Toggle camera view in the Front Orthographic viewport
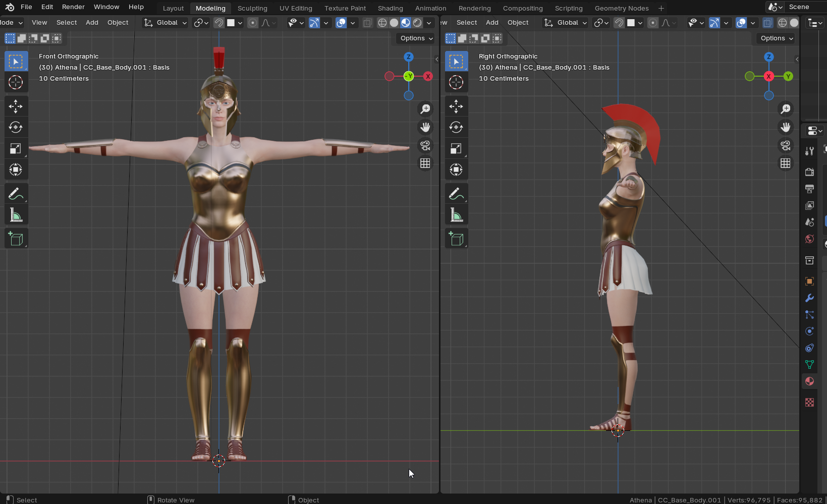 [x=425, y=146]
